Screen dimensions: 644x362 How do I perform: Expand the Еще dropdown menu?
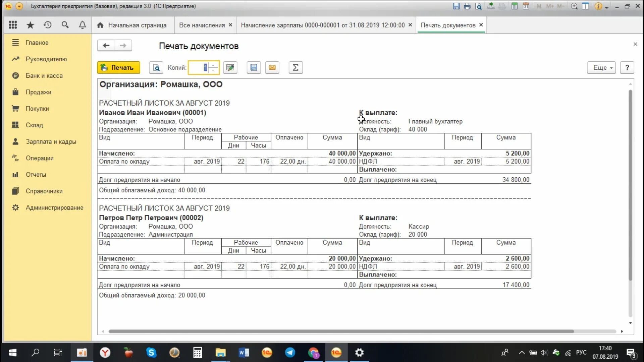point(601,68)
